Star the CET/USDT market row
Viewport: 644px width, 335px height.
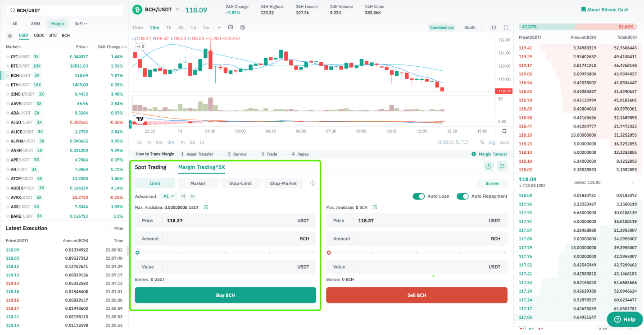point(8,57)
